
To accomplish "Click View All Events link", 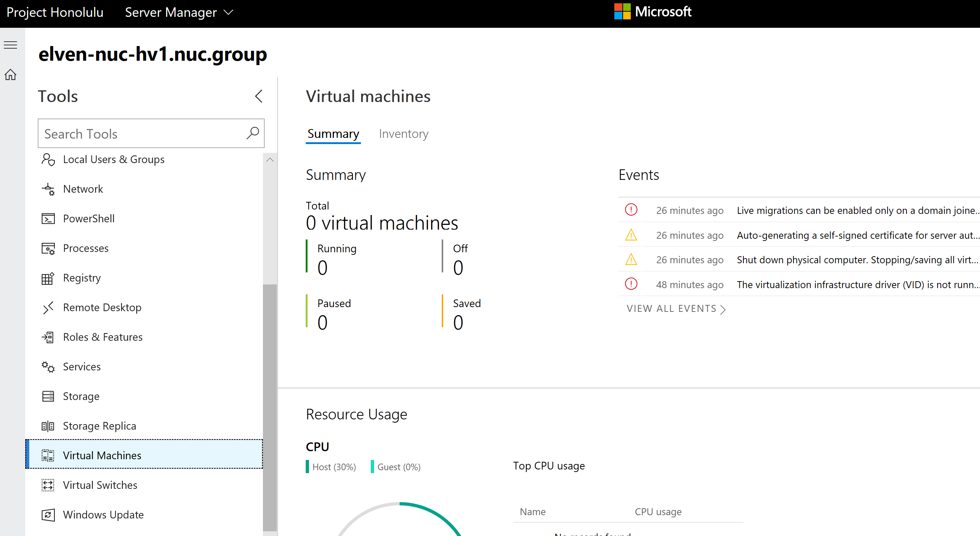I will click(x=676, y=309).
